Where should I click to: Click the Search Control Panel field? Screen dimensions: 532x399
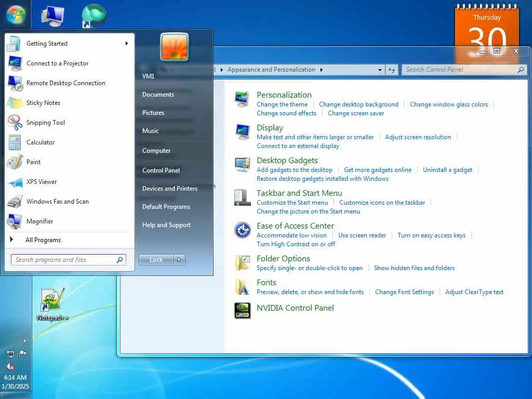(464, 70)
